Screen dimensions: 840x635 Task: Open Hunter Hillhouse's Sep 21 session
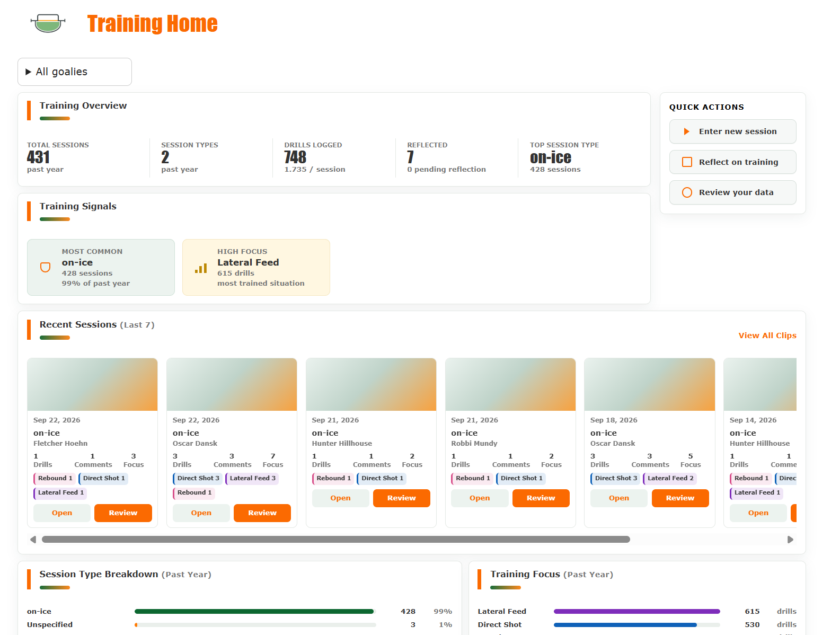340,498
